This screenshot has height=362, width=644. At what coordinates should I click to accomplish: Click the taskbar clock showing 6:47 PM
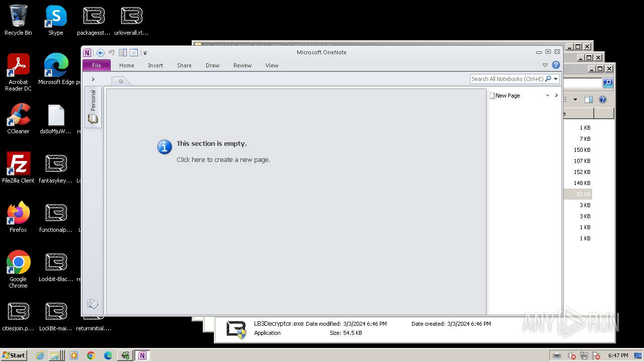click(x=618, y=355)
